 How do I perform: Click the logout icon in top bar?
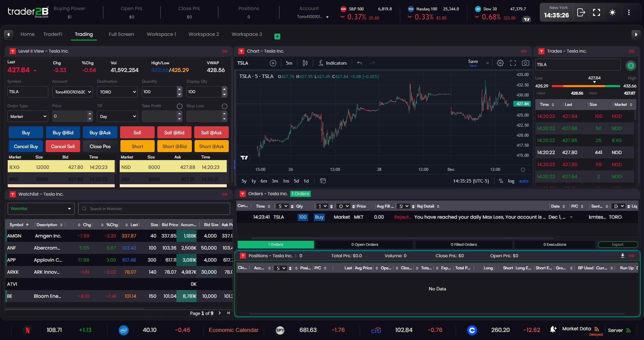click(x=581, y=13)
